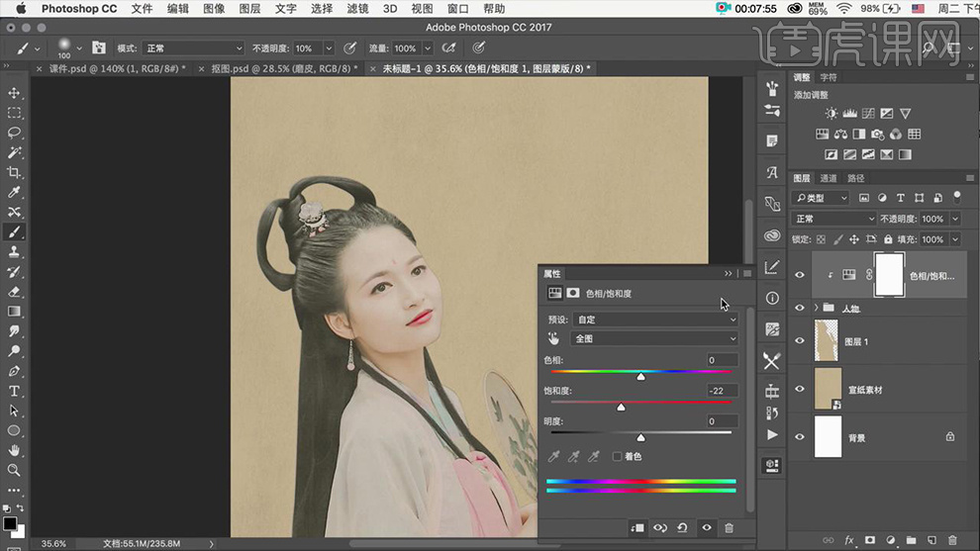The width and height of the screenshot is (980, 551).
Task: Select the Pen tool
Action: (x=14, y=371)
